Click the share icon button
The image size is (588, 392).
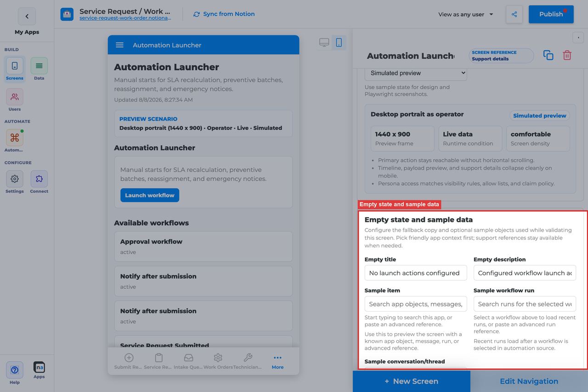point(514,14)
